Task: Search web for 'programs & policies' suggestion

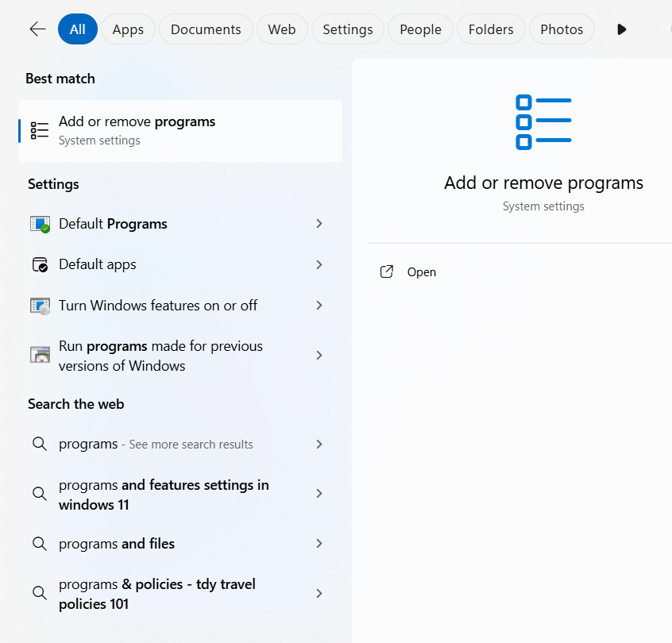Action: pyautogui.click(x=157, y=594)
